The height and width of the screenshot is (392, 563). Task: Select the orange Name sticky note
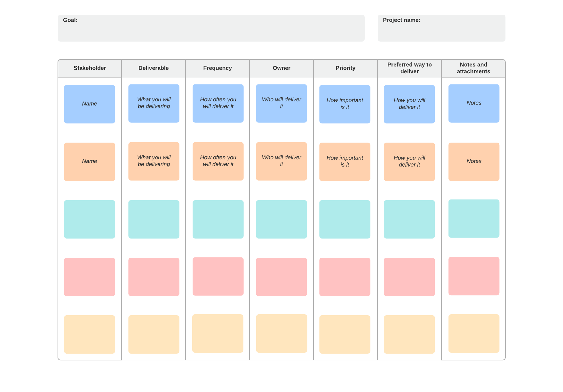pyautogui.click(x=90, y=161)
